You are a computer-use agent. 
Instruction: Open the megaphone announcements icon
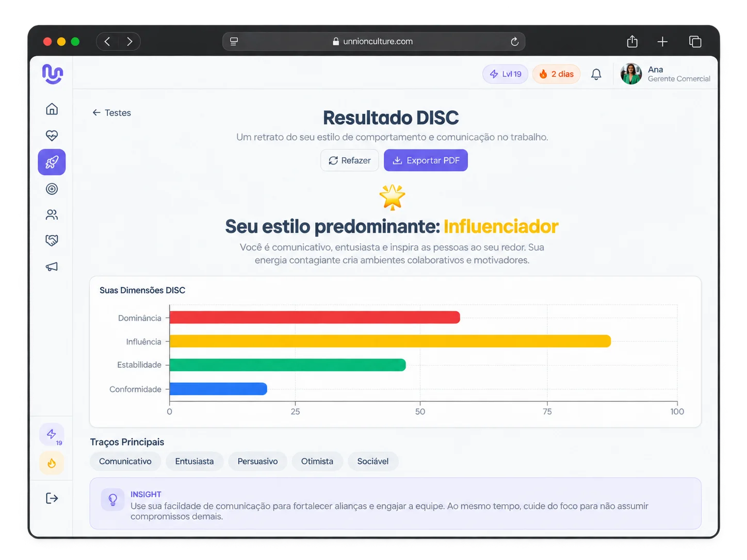(x=52, y=267)
